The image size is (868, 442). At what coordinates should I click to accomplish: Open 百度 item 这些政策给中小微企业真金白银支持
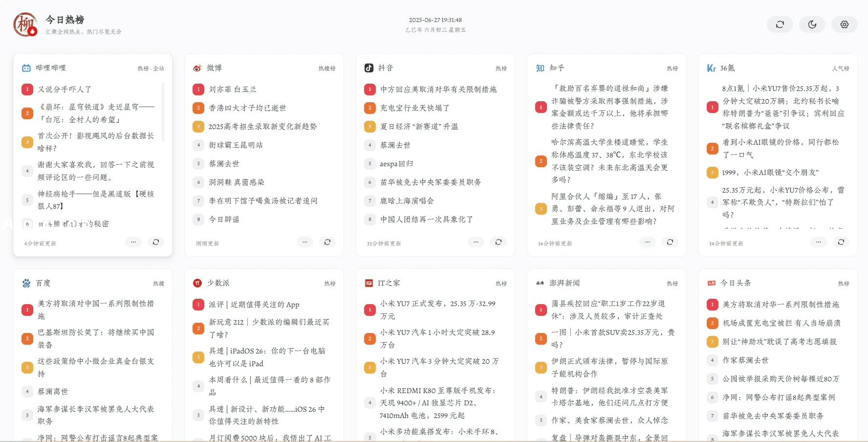coord(96,367)
